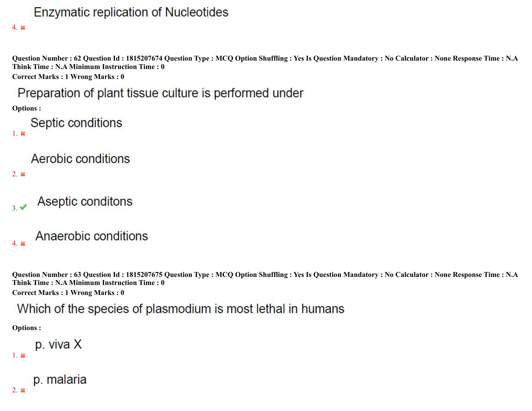Viewport: 532px width, 411px height.
Task: Click red cross beside Septic conditions
Action: point(23,133)
